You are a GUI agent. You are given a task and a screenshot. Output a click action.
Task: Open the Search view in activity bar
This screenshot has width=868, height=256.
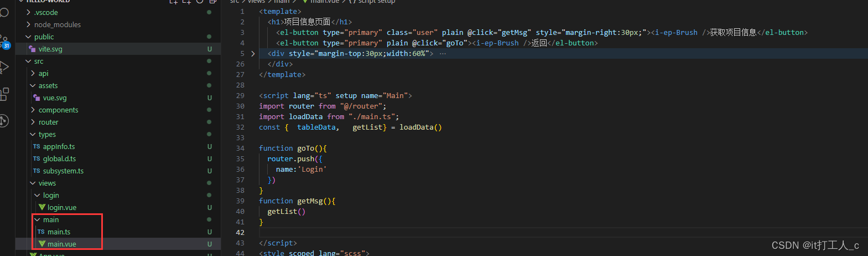4,12
